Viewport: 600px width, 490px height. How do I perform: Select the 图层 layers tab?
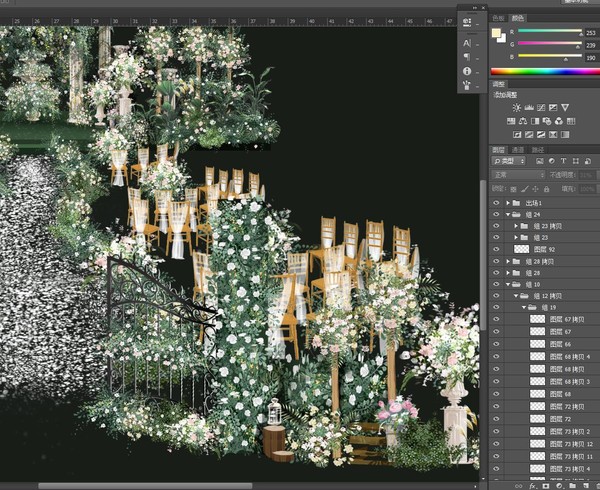pyautogui.click(x=499, y=150)
